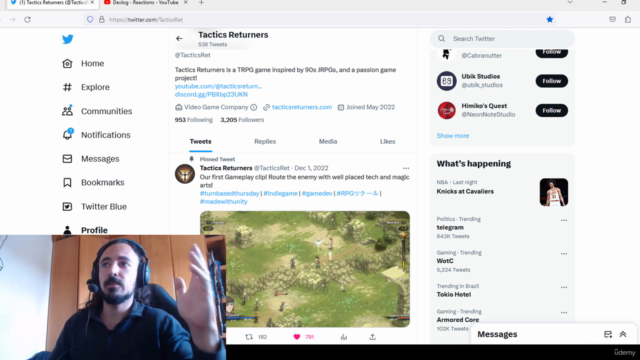Retweet the pinned tweet
The image size is (640, 360).
pos(249,337)
